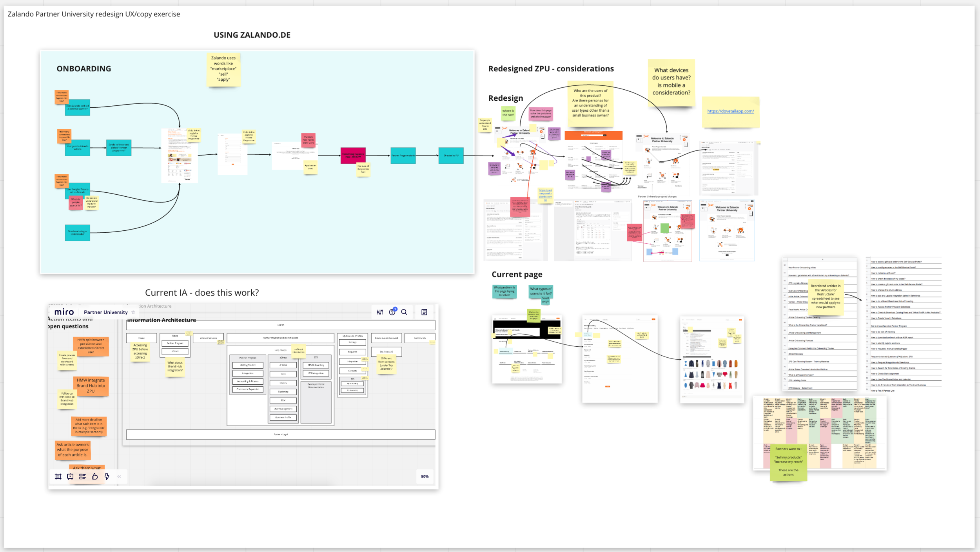980x552 pixels.
Task: Click the ONBOARDING heading
Action: [84, 69]
